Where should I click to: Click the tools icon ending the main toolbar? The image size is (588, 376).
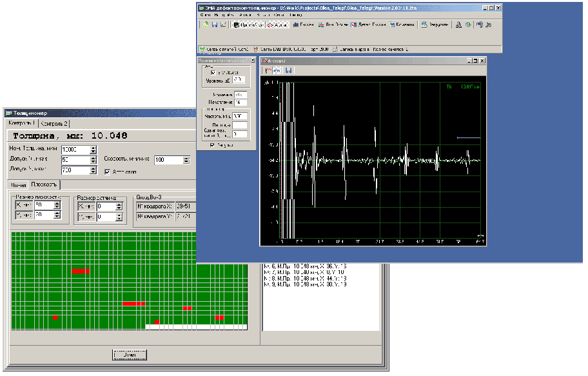click(488, 25)
